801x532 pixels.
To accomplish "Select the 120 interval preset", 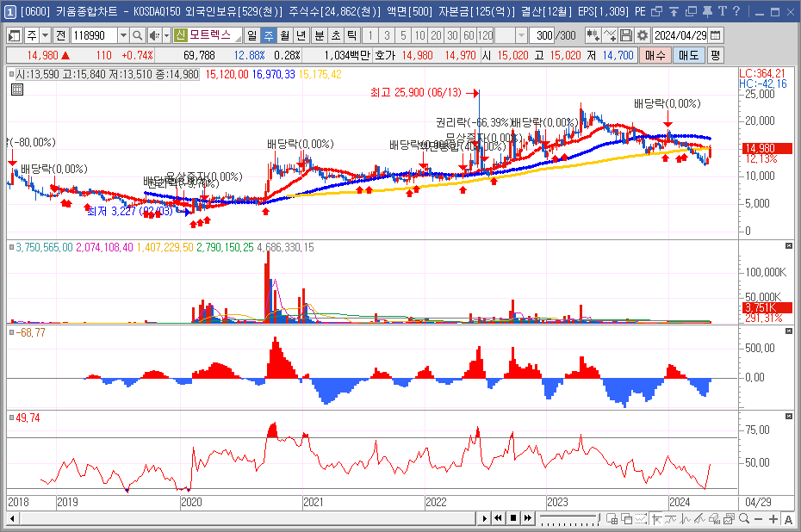I will [x=485, y=35].
